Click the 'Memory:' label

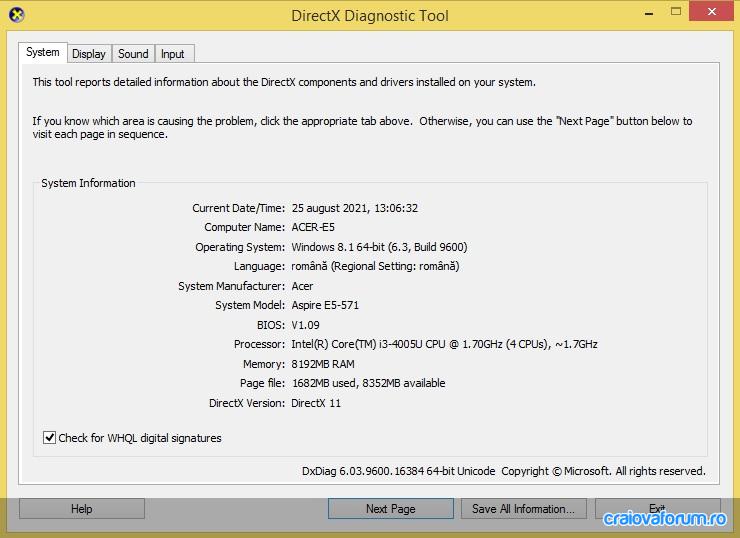coord(264,364)
